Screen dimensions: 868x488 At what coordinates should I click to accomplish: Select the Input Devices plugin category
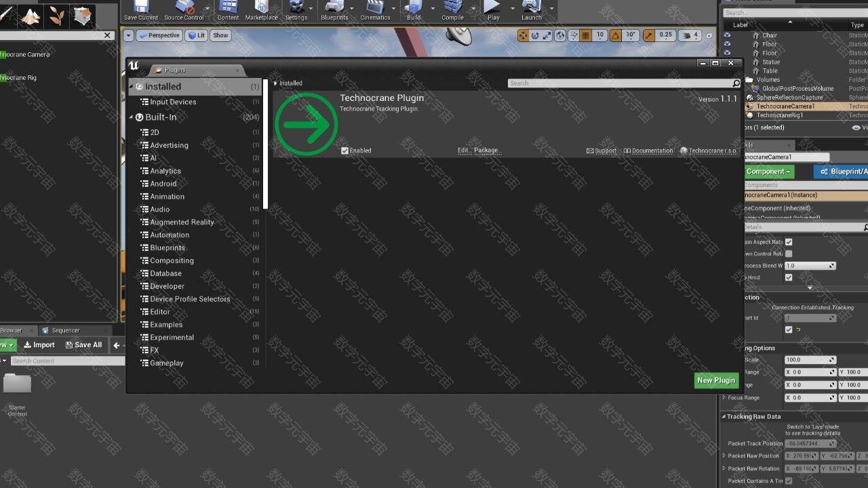point(173,102)
